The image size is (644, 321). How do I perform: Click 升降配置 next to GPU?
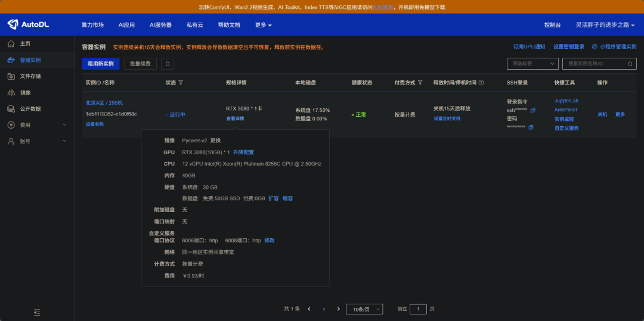click(x=243, y=152)
